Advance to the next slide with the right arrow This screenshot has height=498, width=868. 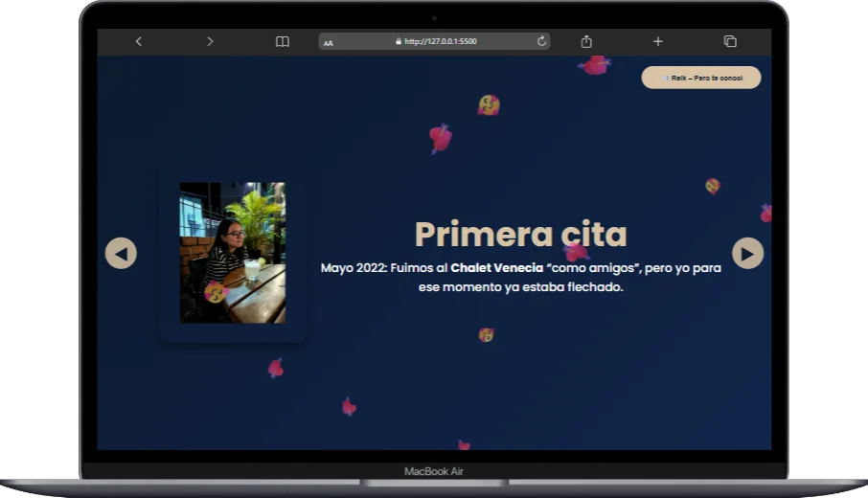point(748,254)
